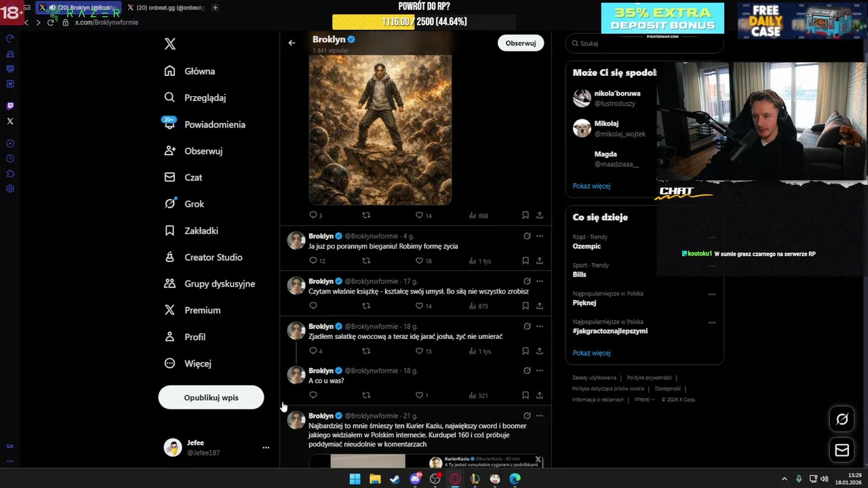Open a new browser tab
The image size is (868, 488).
215,7
